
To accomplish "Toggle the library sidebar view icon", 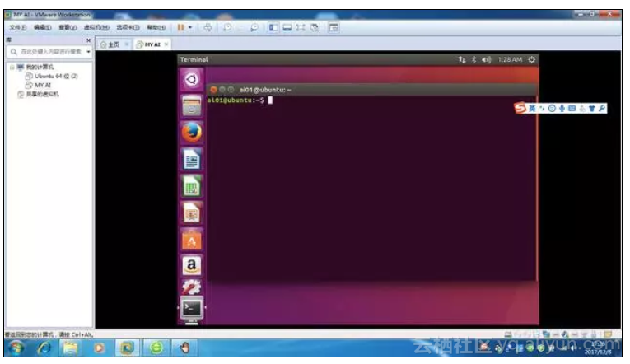I will coord(273,27).
